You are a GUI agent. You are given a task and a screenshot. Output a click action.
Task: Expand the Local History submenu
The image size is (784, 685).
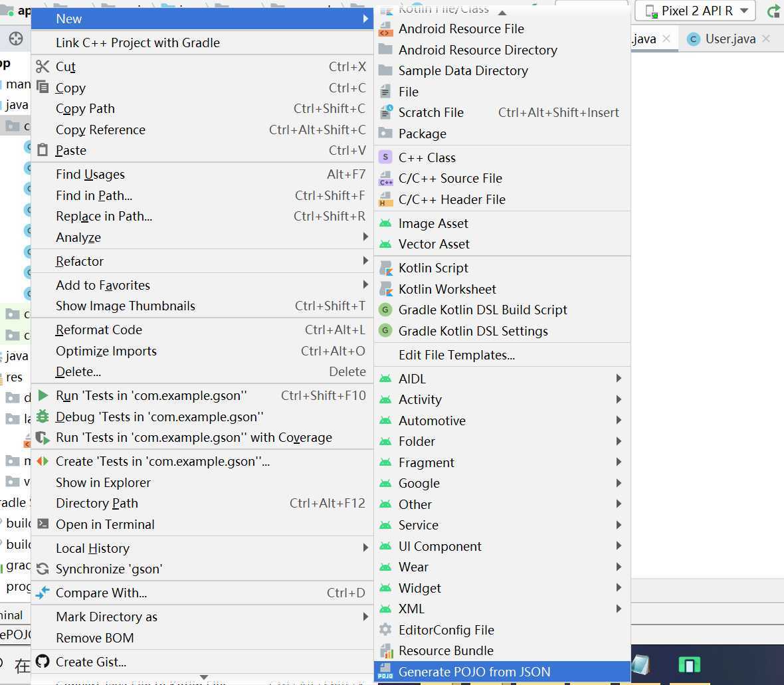coord(202,548)
